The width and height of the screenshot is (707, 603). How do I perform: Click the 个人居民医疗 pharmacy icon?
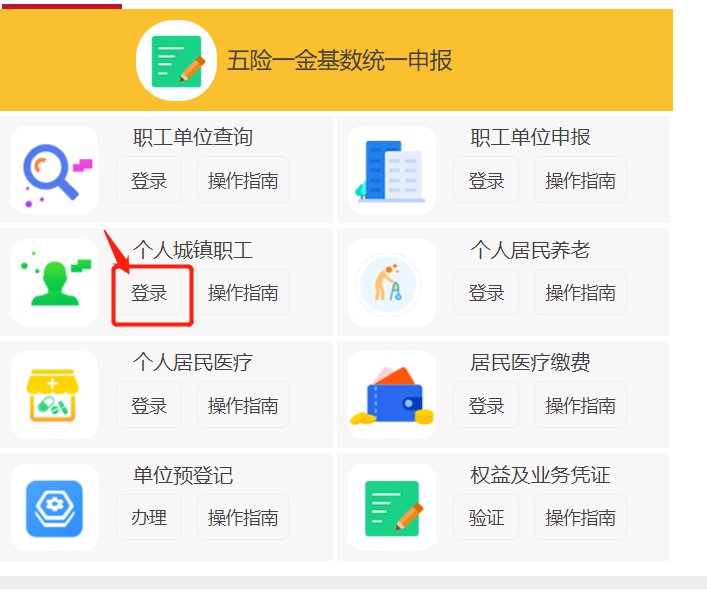coord(55,395)
